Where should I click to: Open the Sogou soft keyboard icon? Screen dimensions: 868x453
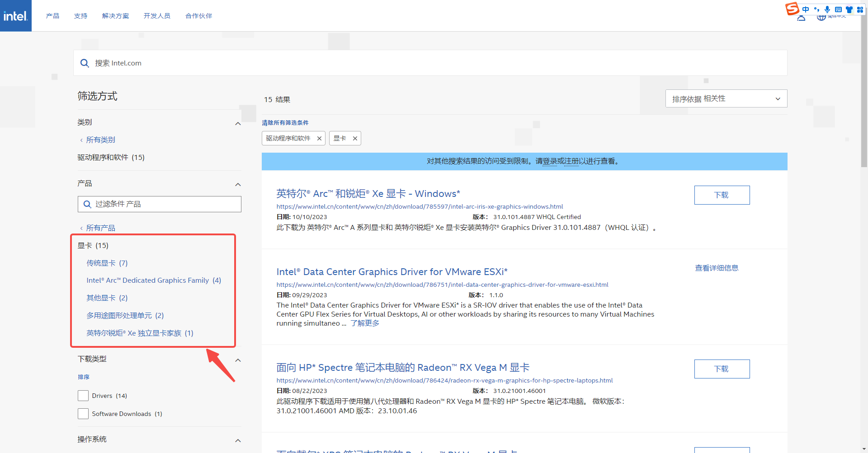838,9
